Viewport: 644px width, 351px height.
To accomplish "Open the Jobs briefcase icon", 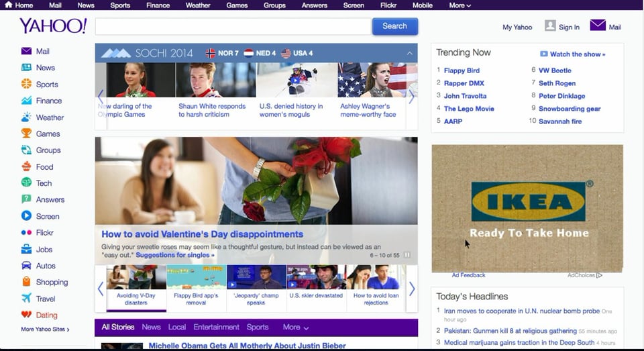I will (26, 249).
